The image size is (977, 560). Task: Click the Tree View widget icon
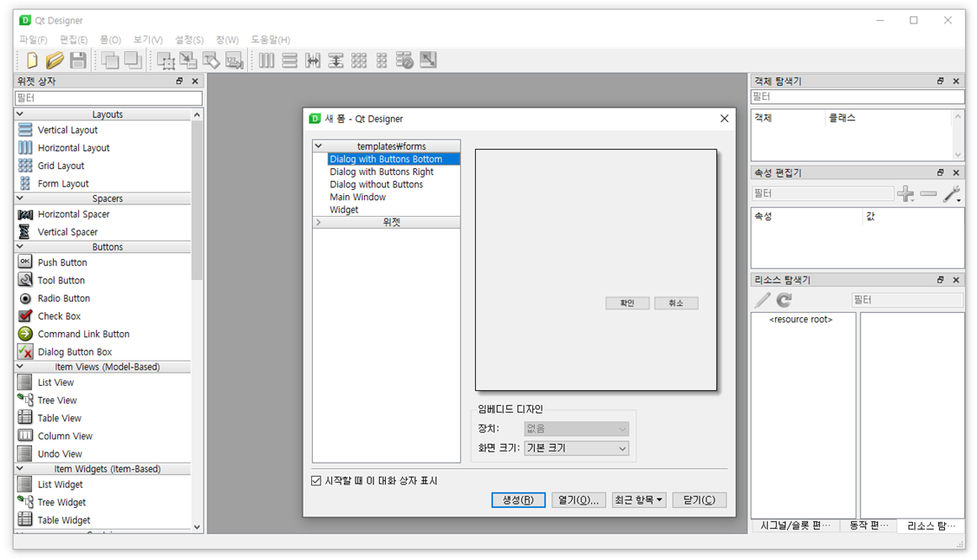25,400
